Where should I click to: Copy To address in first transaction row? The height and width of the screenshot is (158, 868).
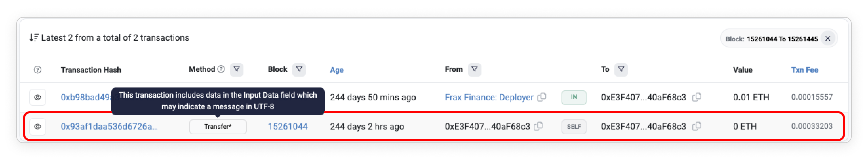tap(697, 97)
